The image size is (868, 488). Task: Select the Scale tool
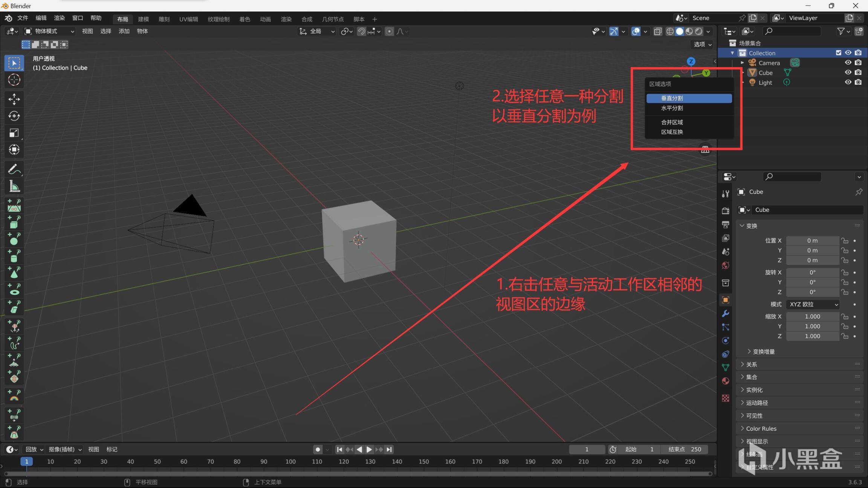(14, 133)
